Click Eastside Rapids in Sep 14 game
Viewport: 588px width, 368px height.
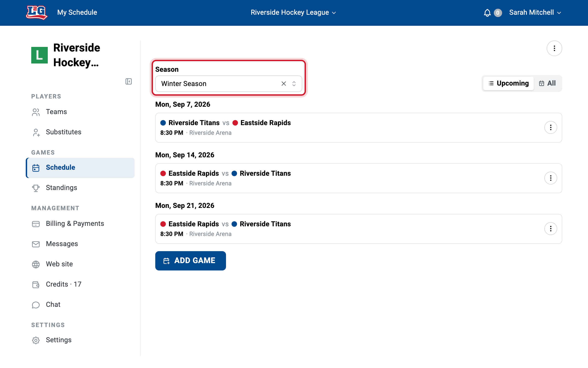coord(194,173)
